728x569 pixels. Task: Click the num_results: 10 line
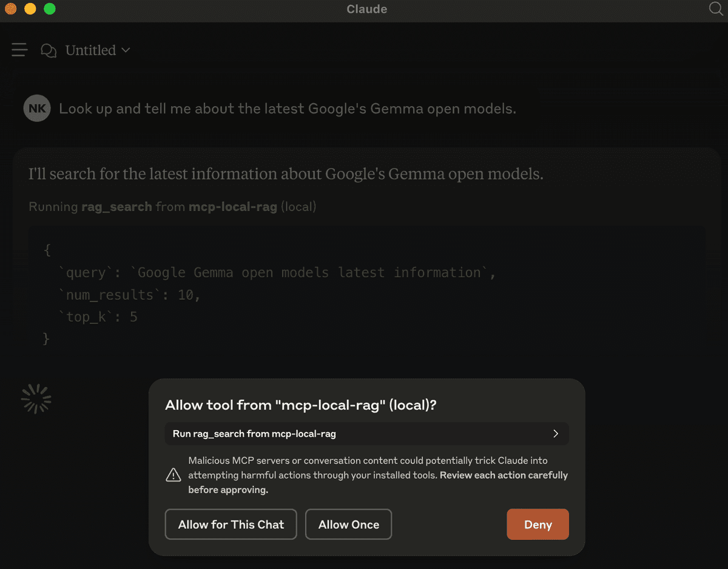pos(129,295)
